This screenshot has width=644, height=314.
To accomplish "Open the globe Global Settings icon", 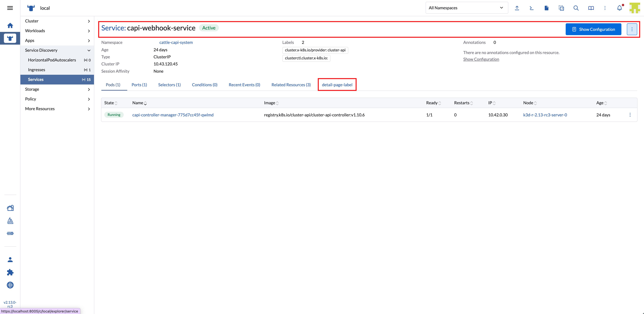I will [10, 285].
